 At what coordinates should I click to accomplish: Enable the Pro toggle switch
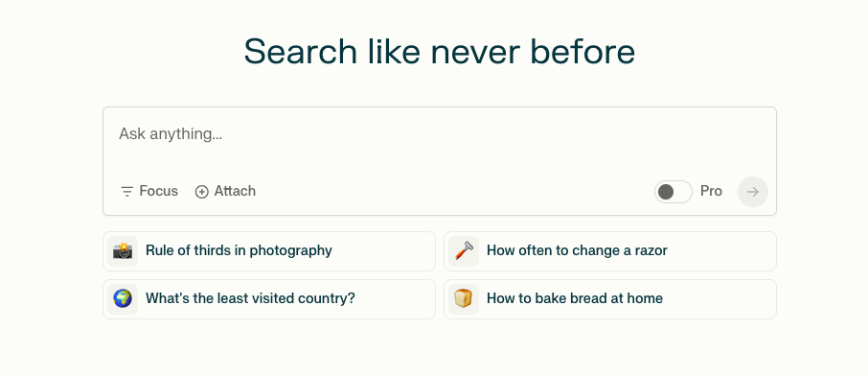pyautogui.click(x=674, y=192)
